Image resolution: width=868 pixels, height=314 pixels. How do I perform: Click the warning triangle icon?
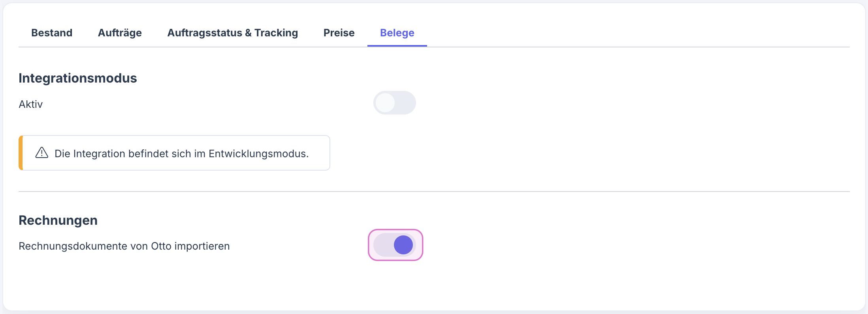click(x=41, y=153)
